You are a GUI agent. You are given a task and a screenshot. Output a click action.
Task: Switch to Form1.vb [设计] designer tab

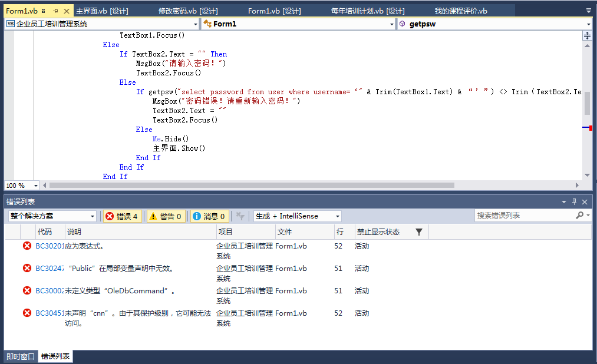pos(275,11)
